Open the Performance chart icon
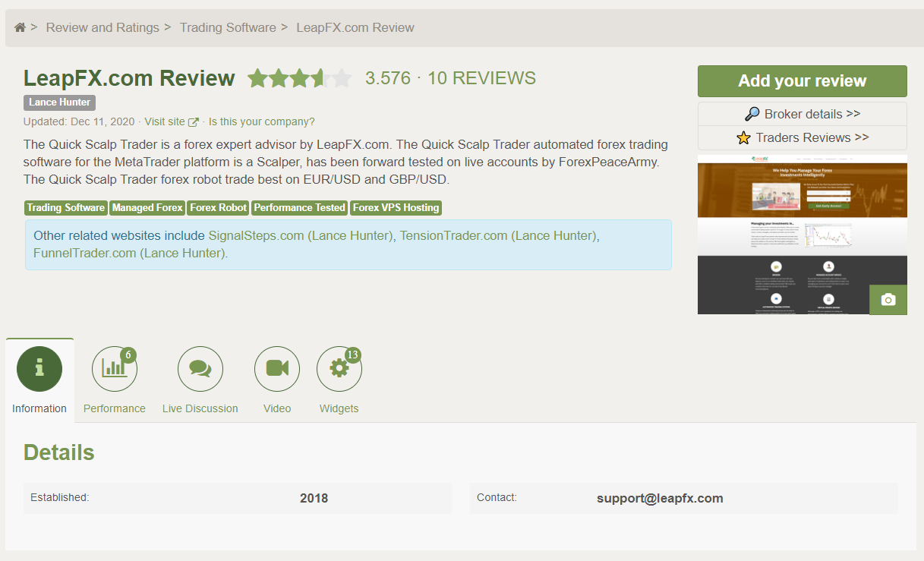 click(114, 369)
